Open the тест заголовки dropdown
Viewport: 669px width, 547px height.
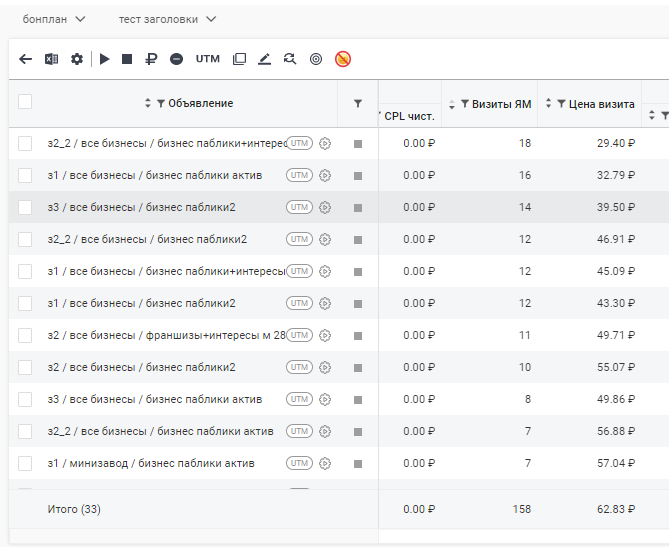click(x=167, y=19)
